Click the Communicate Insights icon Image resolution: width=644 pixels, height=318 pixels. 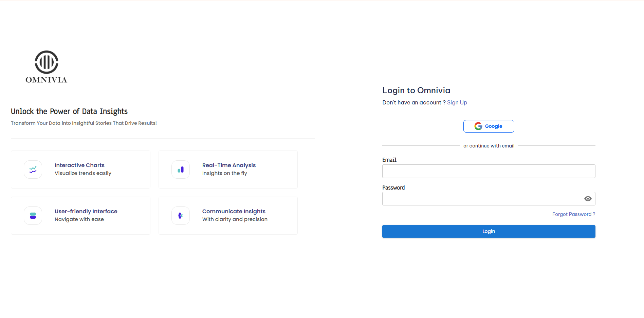point(181,216)
